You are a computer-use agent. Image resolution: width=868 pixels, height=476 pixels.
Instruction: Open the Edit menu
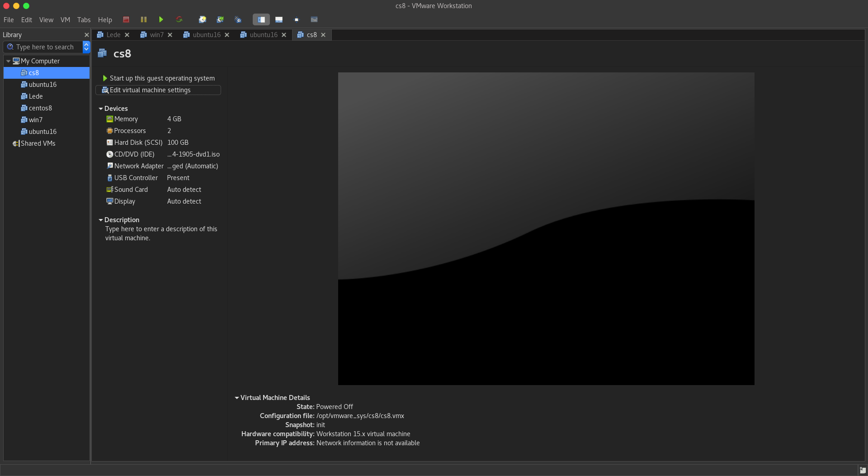[27, 20]
